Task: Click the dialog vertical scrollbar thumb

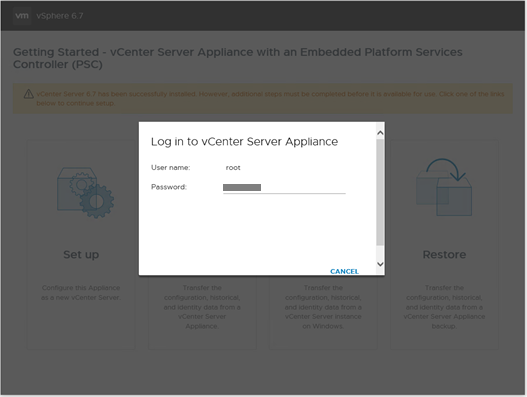Action: tap(380, 192)
